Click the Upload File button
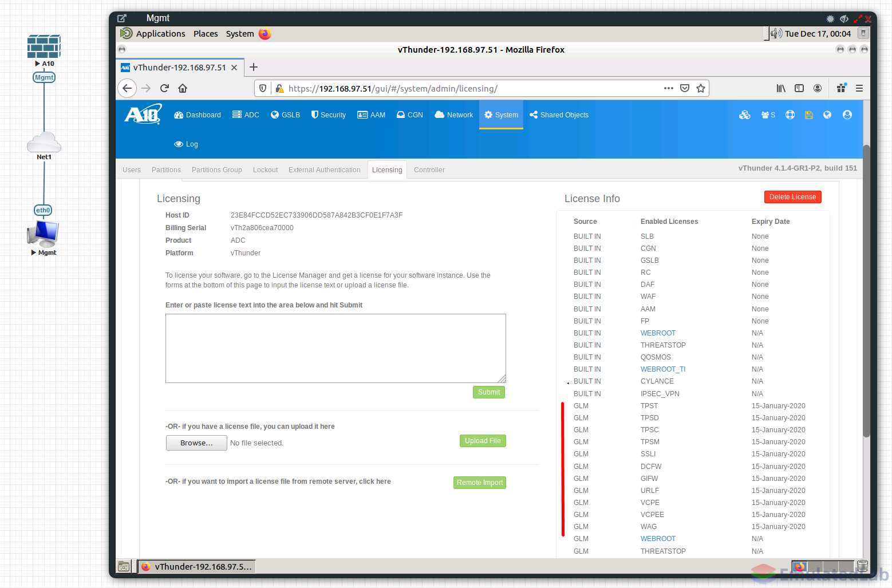Screen dimensions: 892x588 (483, 441)
